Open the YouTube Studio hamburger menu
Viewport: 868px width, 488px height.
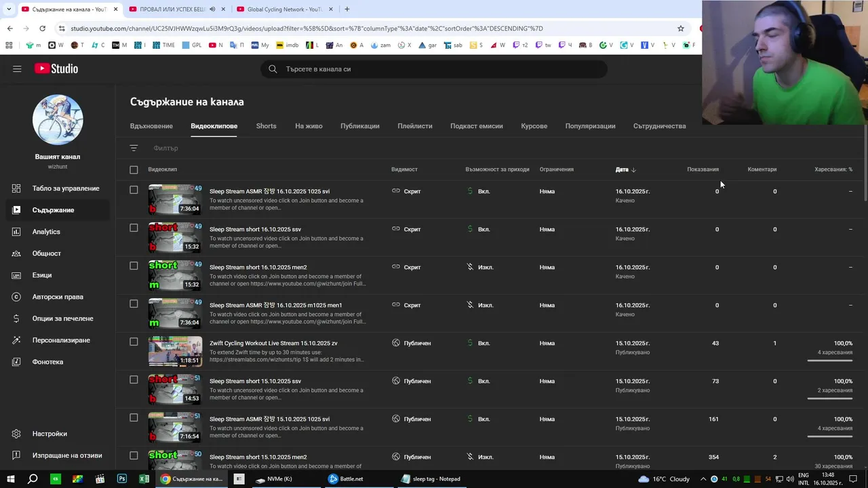(x=17, y=68)
